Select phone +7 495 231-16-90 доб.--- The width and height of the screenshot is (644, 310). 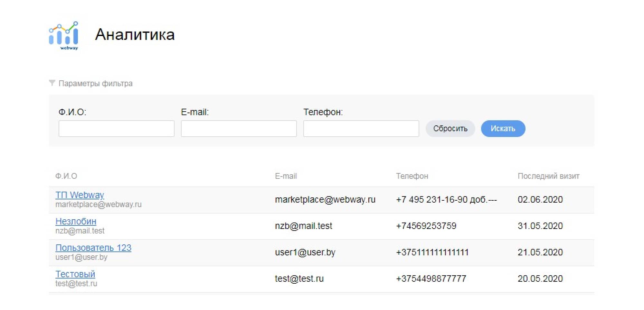(x=447, y=200)
